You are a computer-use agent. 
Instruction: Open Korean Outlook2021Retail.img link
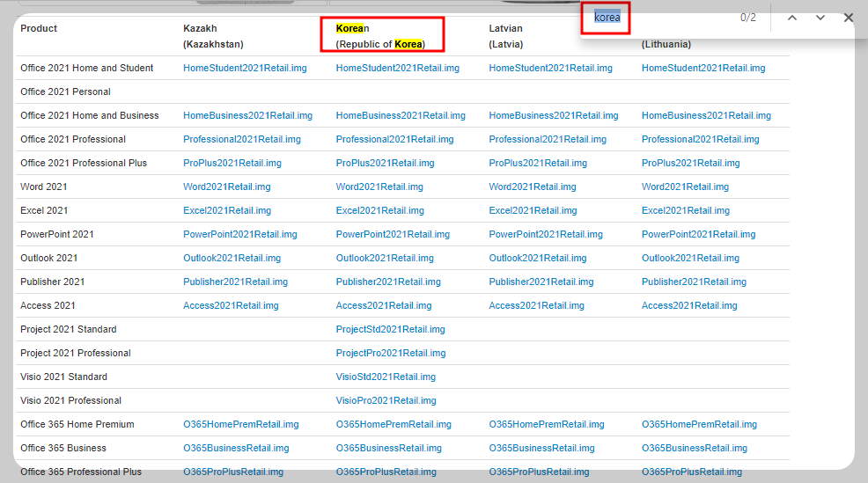[384, 259]
